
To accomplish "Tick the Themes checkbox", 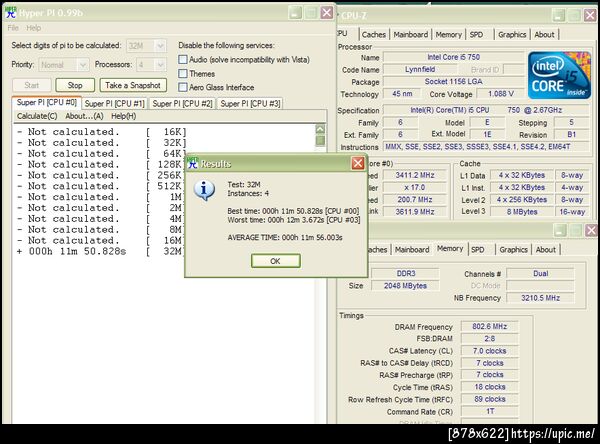I will [183, 73].
